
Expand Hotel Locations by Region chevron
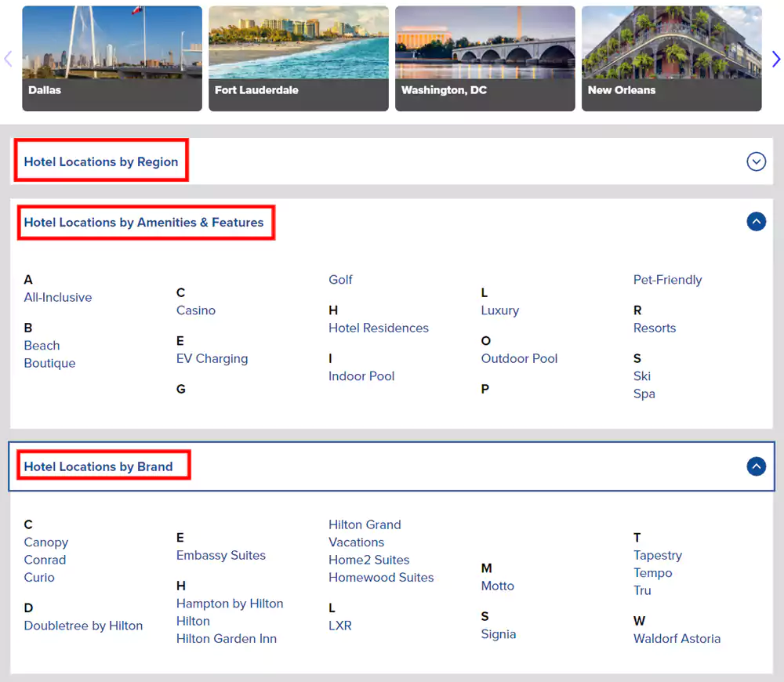756,161
